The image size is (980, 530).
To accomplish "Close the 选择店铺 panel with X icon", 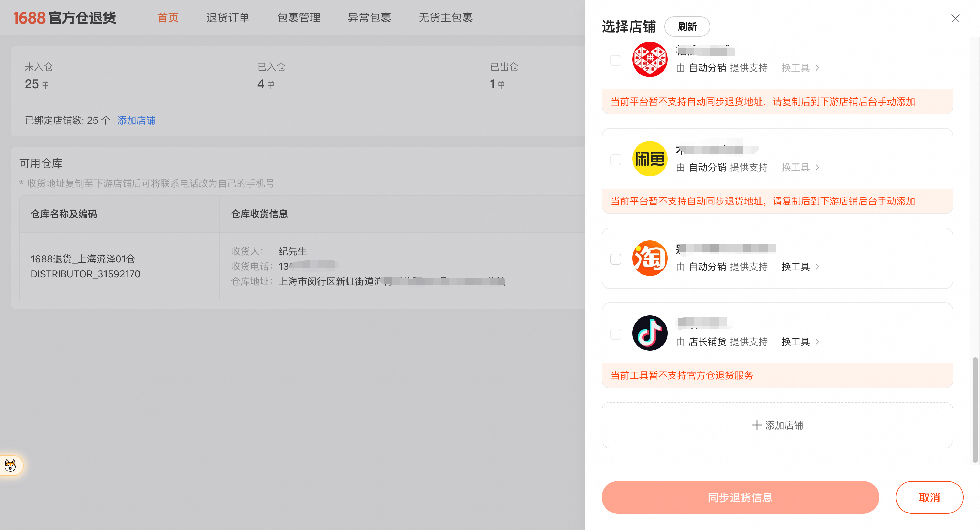I will pyautogui.click(x=955, y=18).
